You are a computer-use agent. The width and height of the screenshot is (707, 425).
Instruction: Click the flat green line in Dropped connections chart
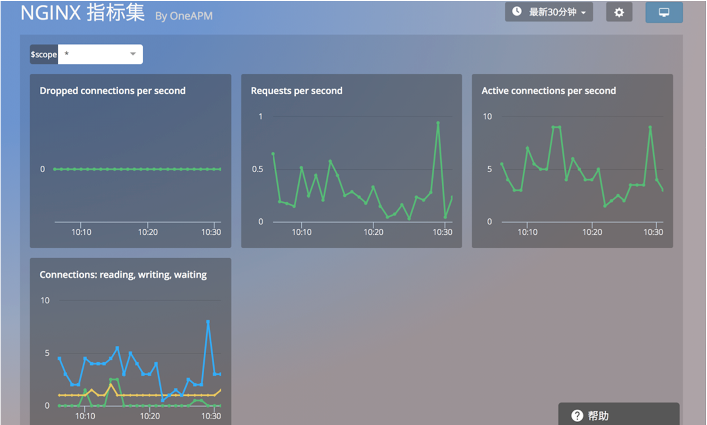pyautogui.click(x=137, y=169)
